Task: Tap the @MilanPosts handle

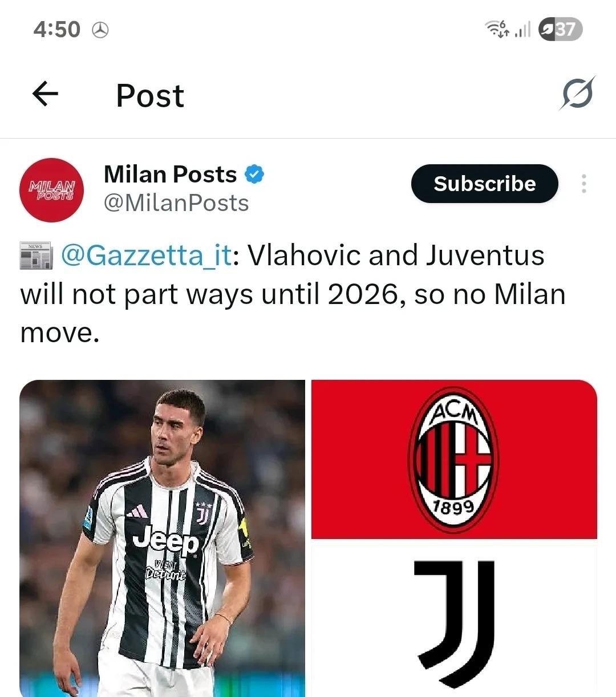Action: click(176, 203)
